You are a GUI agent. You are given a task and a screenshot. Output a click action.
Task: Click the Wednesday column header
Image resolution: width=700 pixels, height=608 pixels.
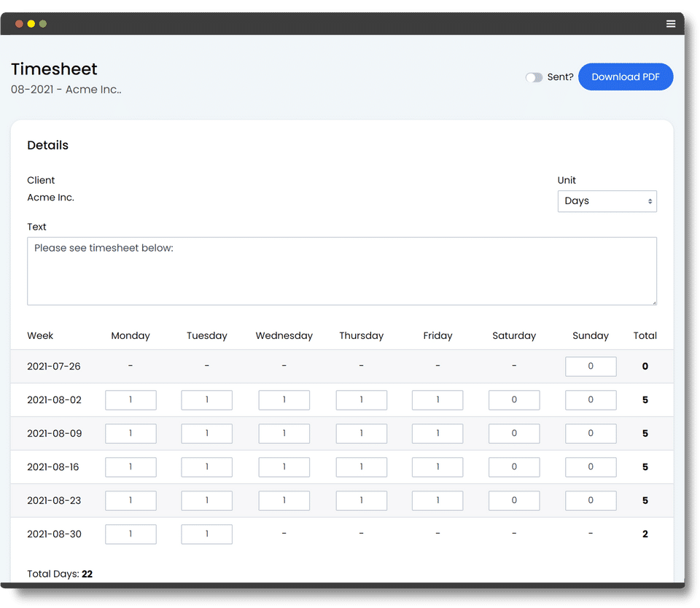click(284, 335)
